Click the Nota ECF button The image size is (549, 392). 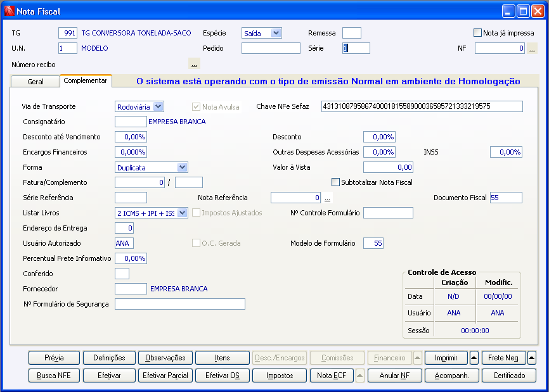click(x=332, y=376)
